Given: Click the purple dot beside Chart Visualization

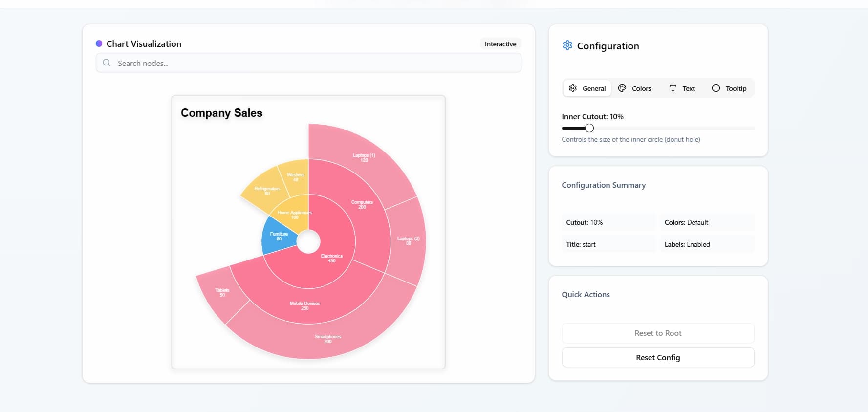Looking at the screenshot, I should pos(99,43).
